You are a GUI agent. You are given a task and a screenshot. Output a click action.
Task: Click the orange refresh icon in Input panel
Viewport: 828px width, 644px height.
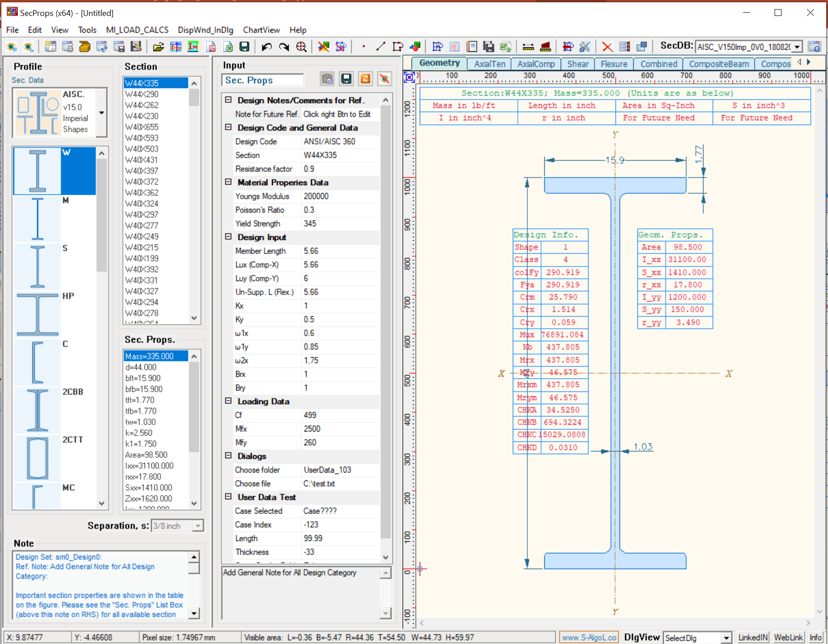tap(365, 79)
